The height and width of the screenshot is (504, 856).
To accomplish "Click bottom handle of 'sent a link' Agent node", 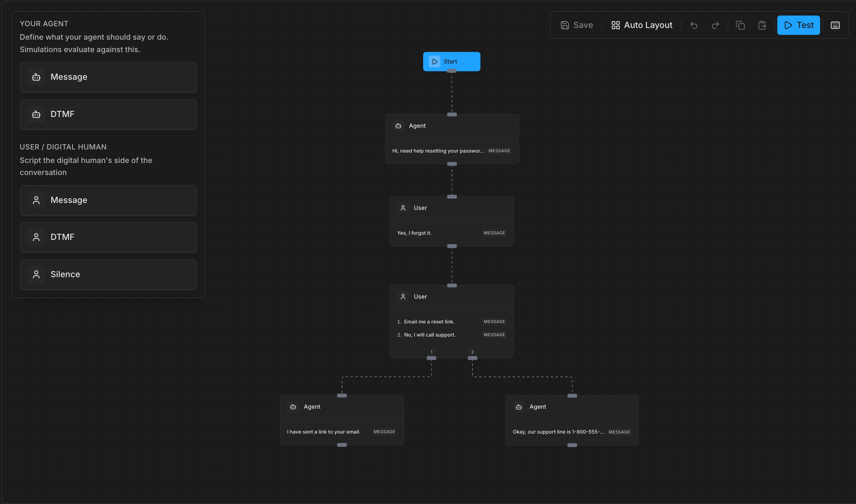I will [x=342, y=445].
